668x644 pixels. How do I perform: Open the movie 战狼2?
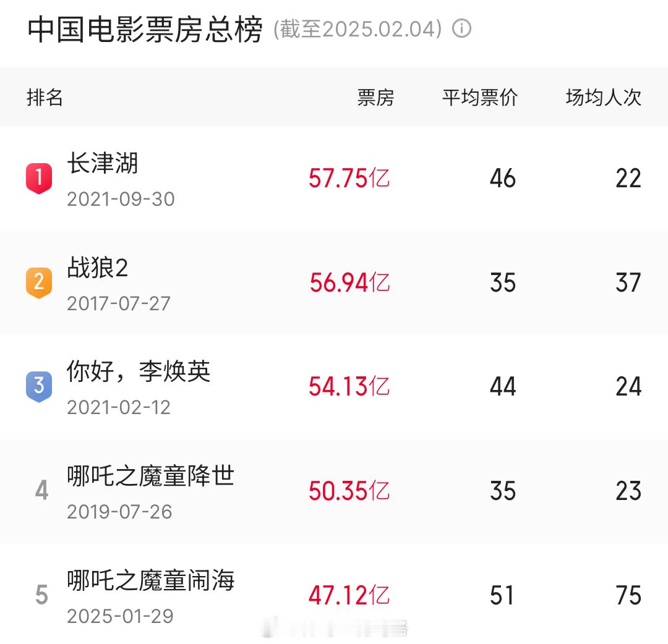point(98,268)
